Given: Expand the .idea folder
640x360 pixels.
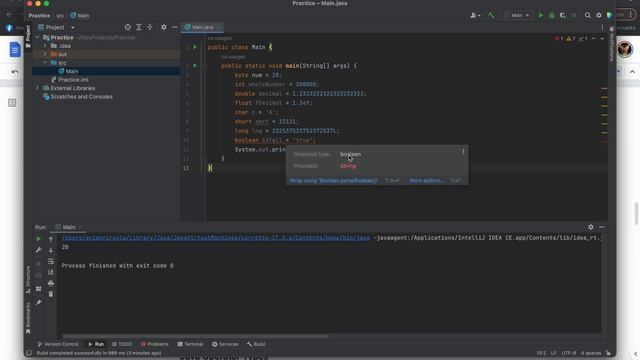Looking at the screenshot, I should click(x=45, y=46).
